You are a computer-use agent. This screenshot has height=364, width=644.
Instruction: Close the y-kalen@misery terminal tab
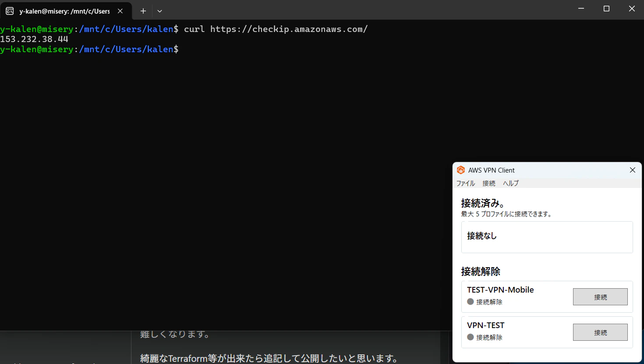pos(120,11)
